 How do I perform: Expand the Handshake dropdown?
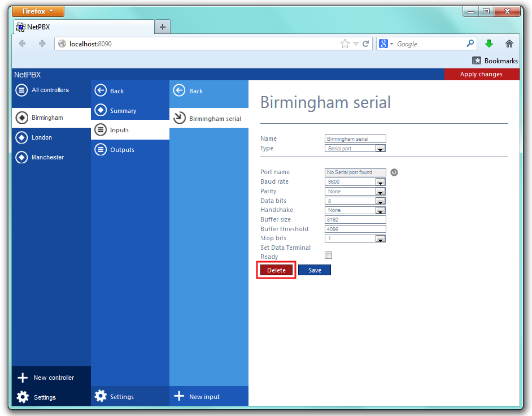(381, 210)
